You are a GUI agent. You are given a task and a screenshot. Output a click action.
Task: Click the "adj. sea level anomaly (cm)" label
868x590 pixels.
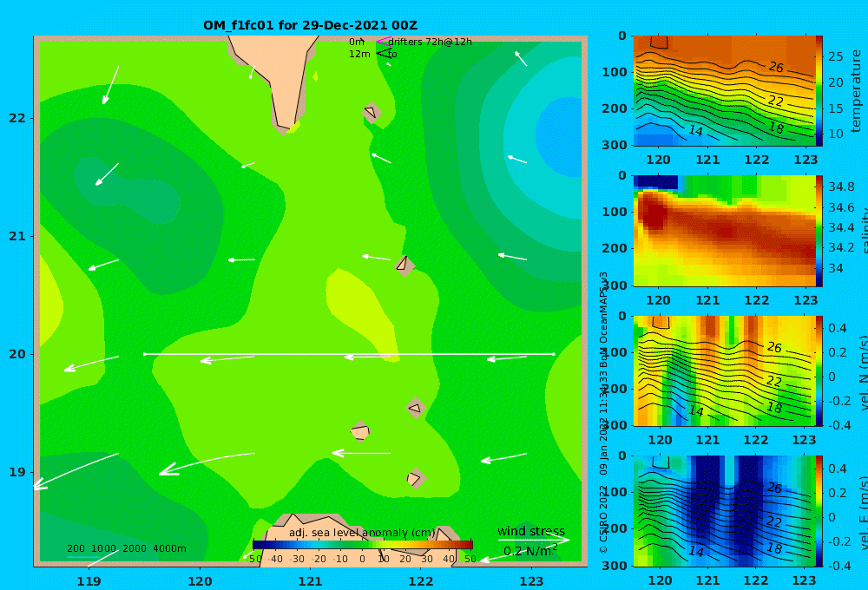tap(362, 533)
